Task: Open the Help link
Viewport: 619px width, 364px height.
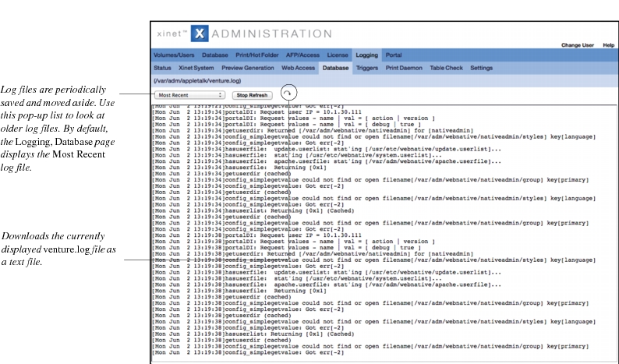Action: (608, 45)
